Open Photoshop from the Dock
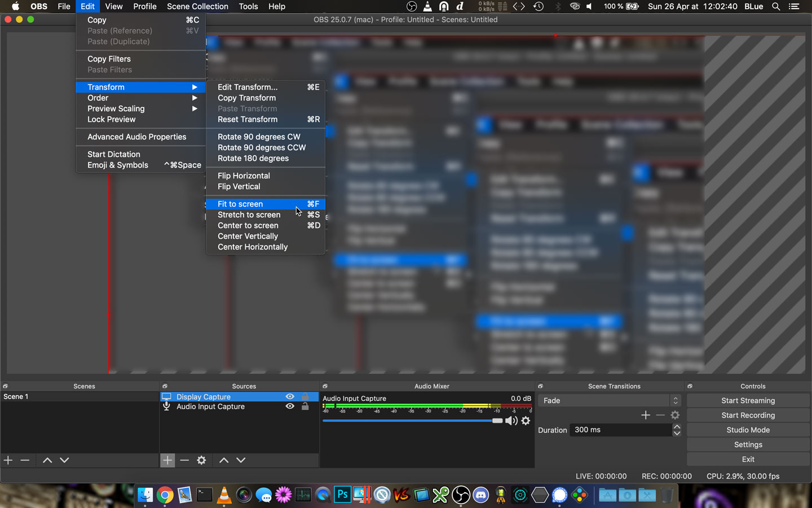 (342, 495)
